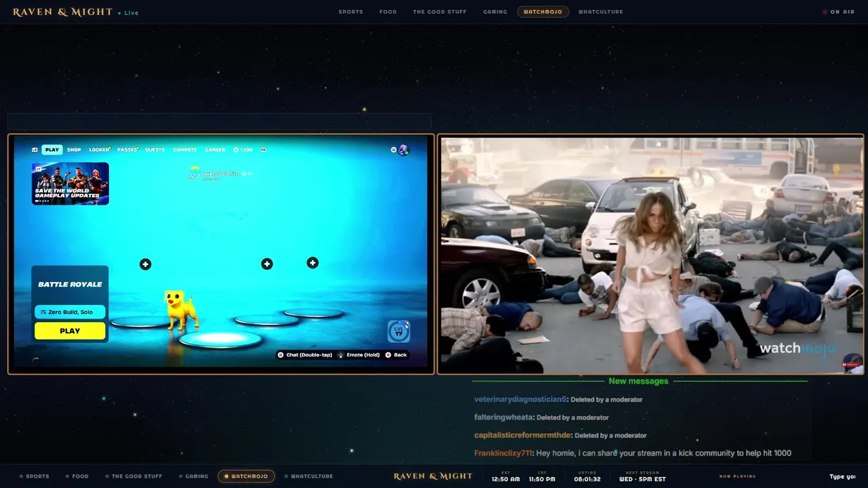Switch to The Good Stuff in bottom bar

click(x=134, y=476)
